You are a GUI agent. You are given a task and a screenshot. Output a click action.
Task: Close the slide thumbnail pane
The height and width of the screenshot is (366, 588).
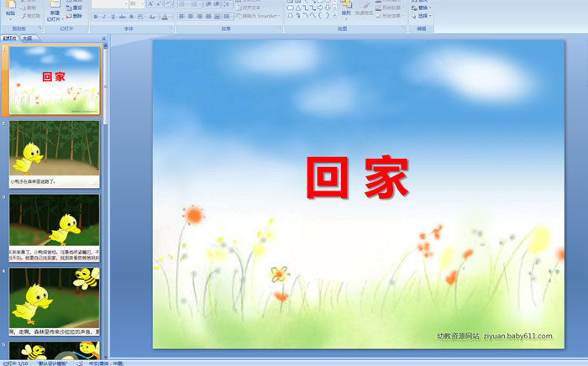point(104,39)
